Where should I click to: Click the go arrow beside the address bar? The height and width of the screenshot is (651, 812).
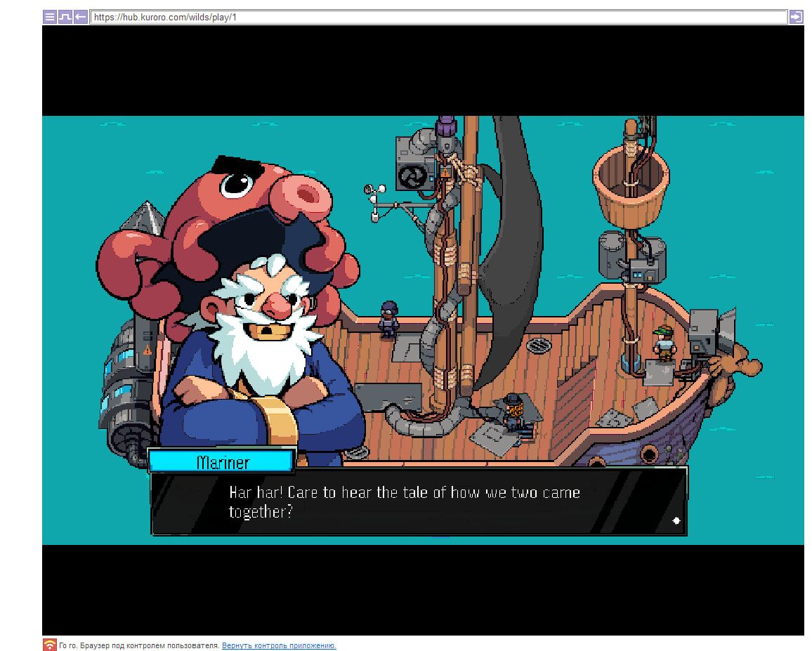[796, 17]
